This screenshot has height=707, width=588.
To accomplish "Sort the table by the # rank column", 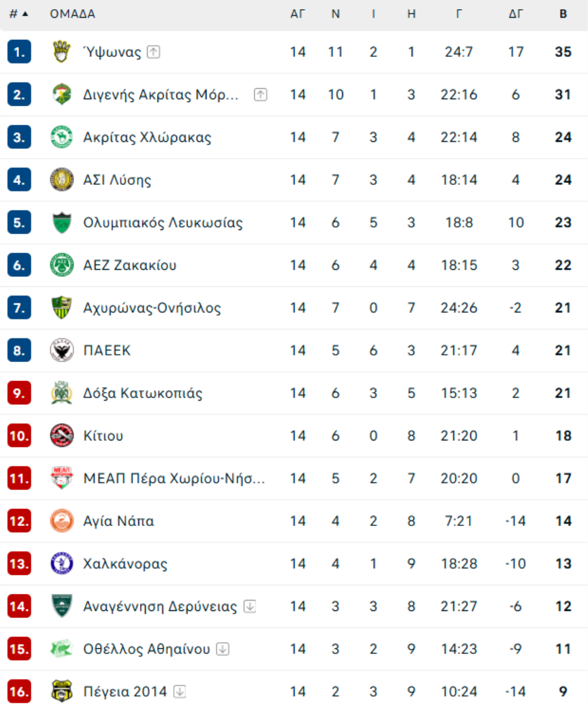I will coord(18,14).
